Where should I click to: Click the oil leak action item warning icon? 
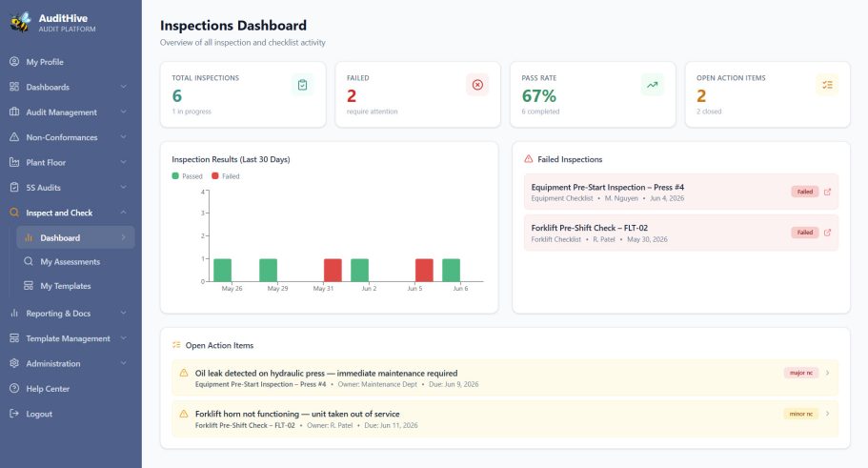(184, 373)
